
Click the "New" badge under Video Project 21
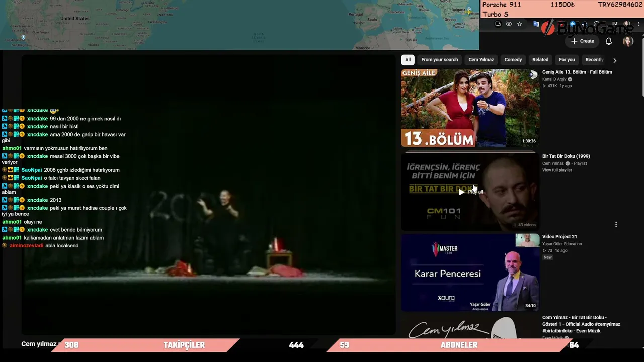click(547, 257)
